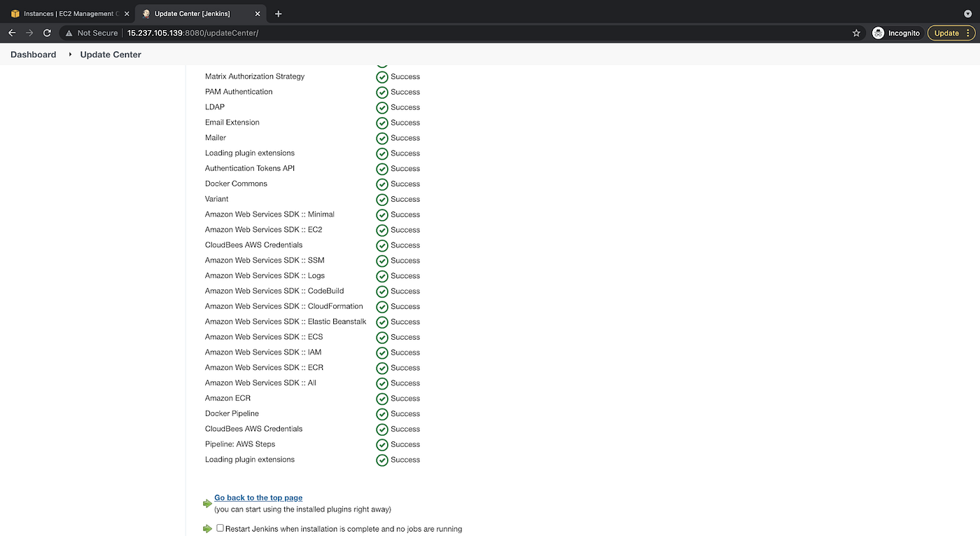Click the Success check icon for Email Extension
The image size is (980, 536).
click(382, 123)
